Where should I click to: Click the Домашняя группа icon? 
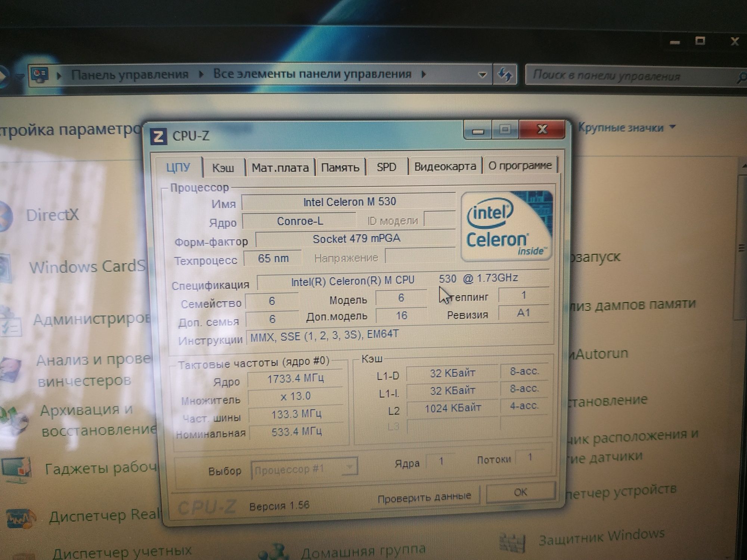click(x=275, y=552)
